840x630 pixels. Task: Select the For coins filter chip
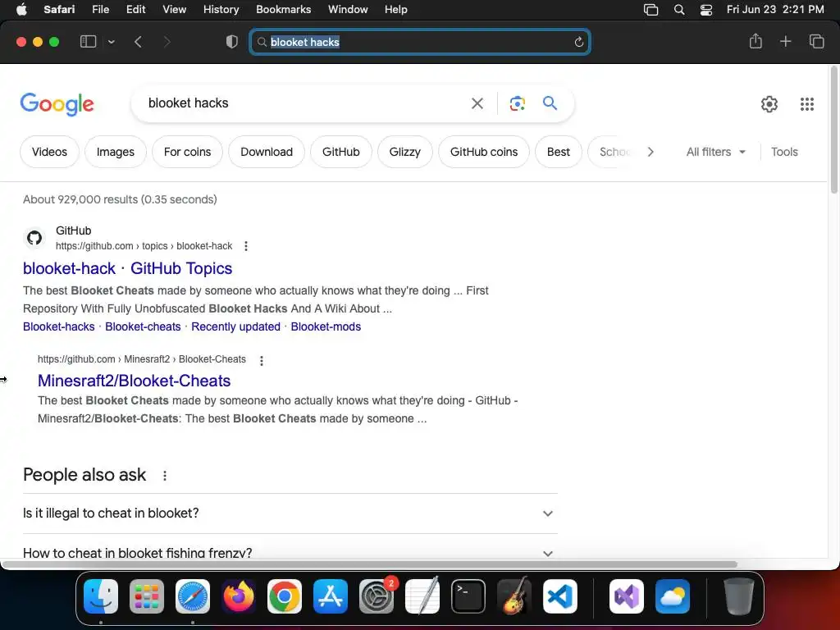click(187, 152)
